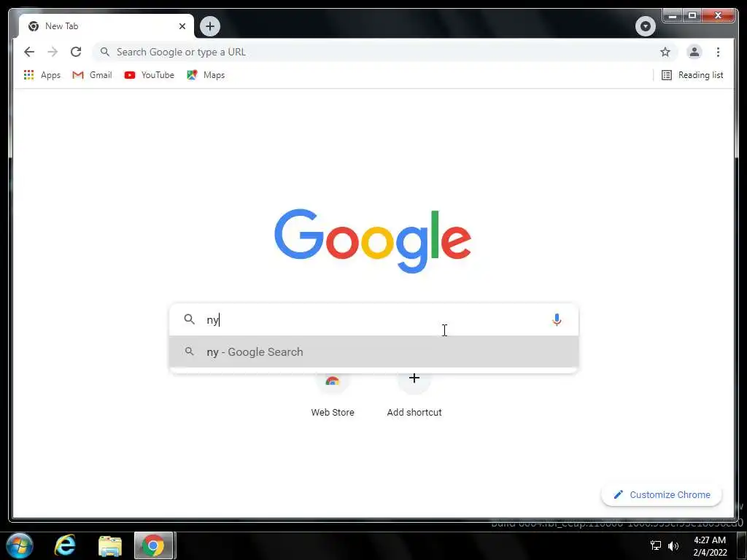This screenshot has height=560, width=747.
Task: Open a new tab with the plus button
Action: pos(210,26)
